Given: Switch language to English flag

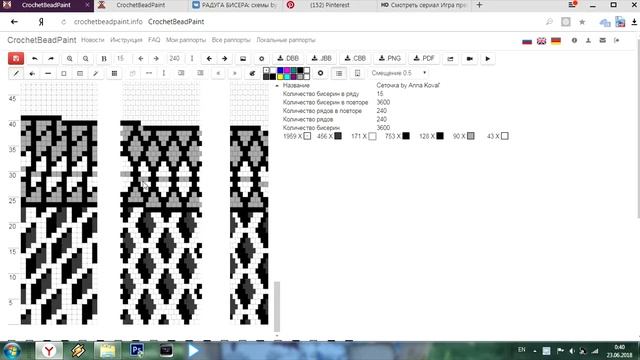Looking at the screenshot, I should tap(541, 41).
